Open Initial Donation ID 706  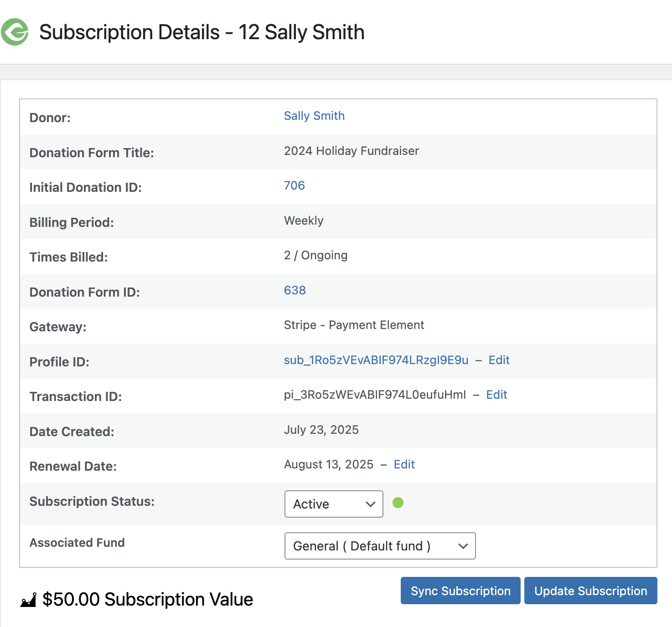click(x=294, y=185)
